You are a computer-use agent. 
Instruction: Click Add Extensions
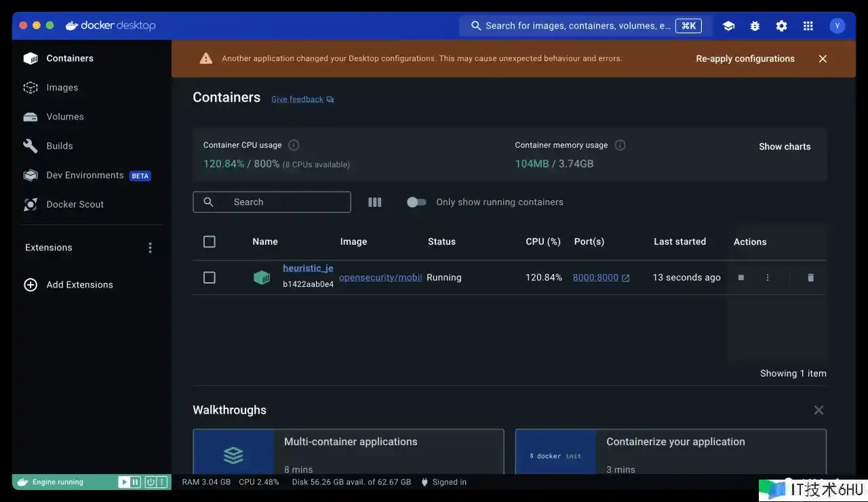tap(68, 285)
